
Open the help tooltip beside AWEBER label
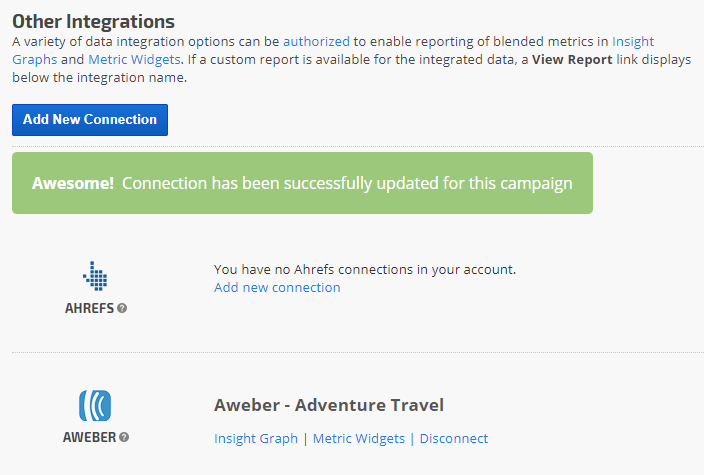click(125, 437)
